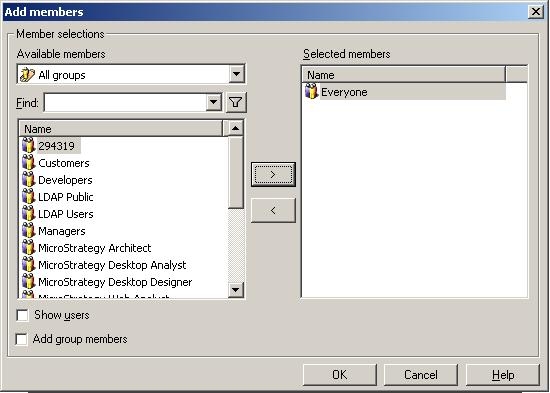Click the group icon next to Developers
The width and height of the screenshot is (550, 393).
pyautogui.click(x=28, y=180)
